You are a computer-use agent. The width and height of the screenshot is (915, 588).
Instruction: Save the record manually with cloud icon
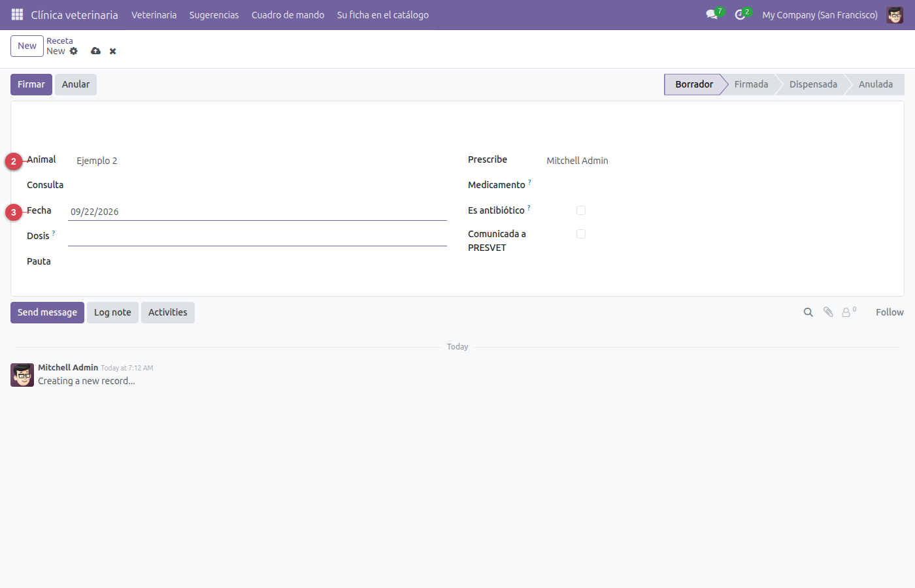pyautogui.click(x=96, y=51)
